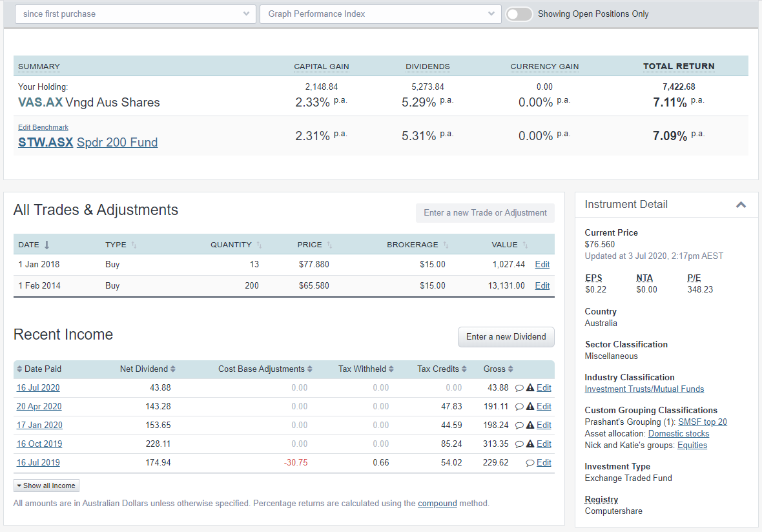Sort trades by Quantity column arrows
Screen dimensions: 762x532
click(x=259, y=245)
